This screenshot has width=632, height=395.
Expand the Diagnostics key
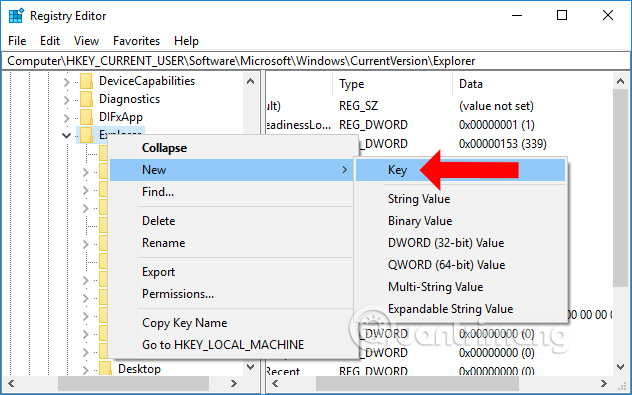[67, 100]
